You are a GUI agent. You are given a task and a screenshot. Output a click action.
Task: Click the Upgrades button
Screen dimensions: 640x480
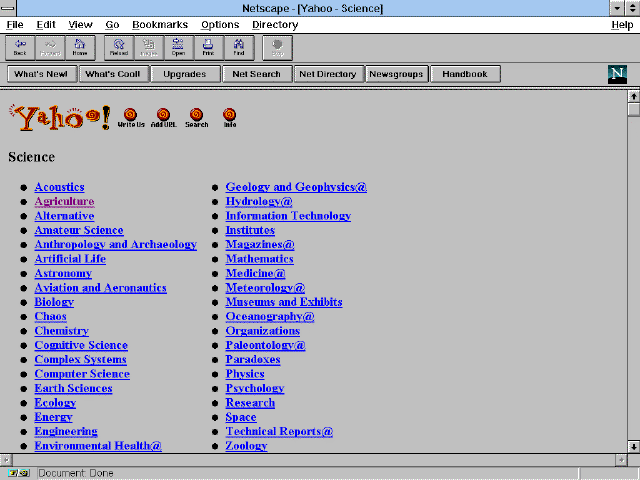pos(185,74)
